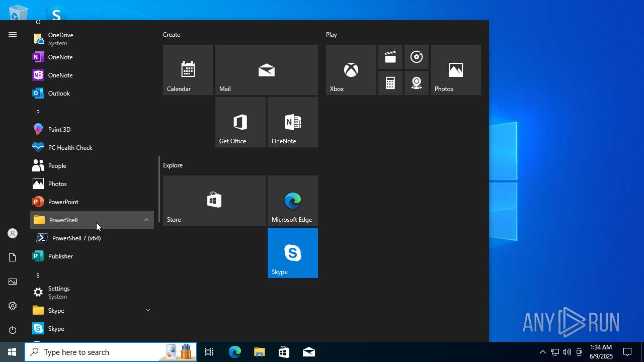Open Task View on the taskbar

pos(209,352)
